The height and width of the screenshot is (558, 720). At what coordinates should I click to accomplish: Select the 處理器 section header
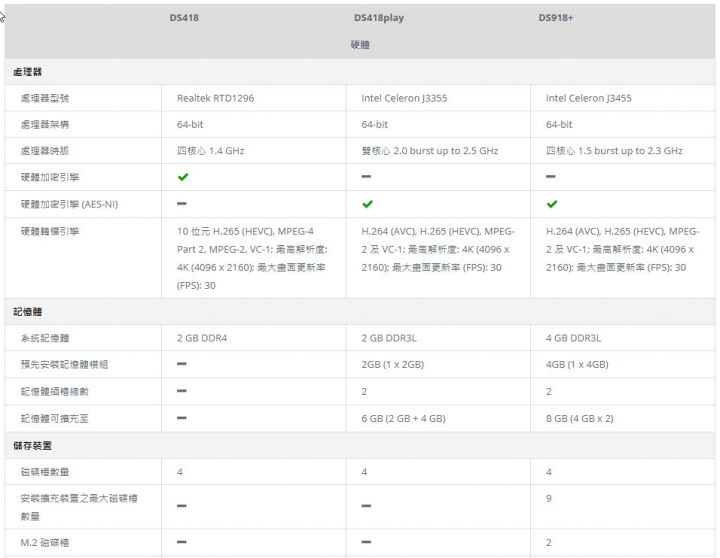(x=27, y=72)
